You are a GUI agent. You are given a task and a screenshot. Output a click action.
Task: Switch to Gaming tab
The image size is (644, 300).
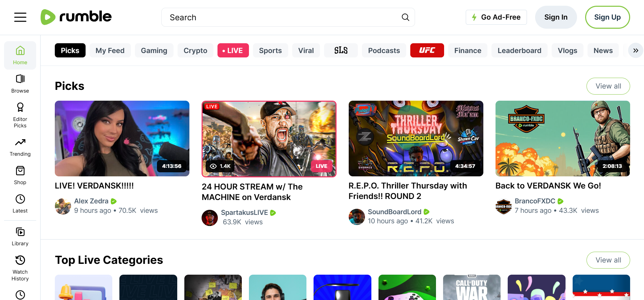(x=154, y=50)
